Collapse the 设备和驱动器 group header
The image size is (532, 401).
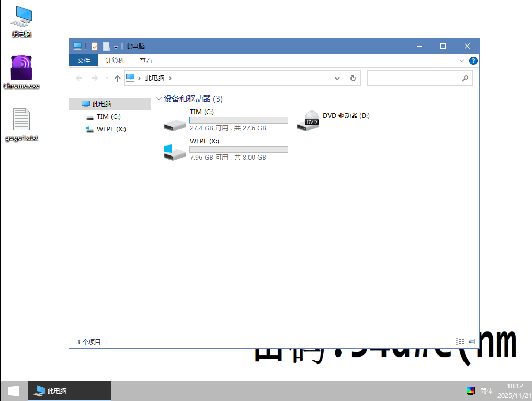(x=159, y=99)
